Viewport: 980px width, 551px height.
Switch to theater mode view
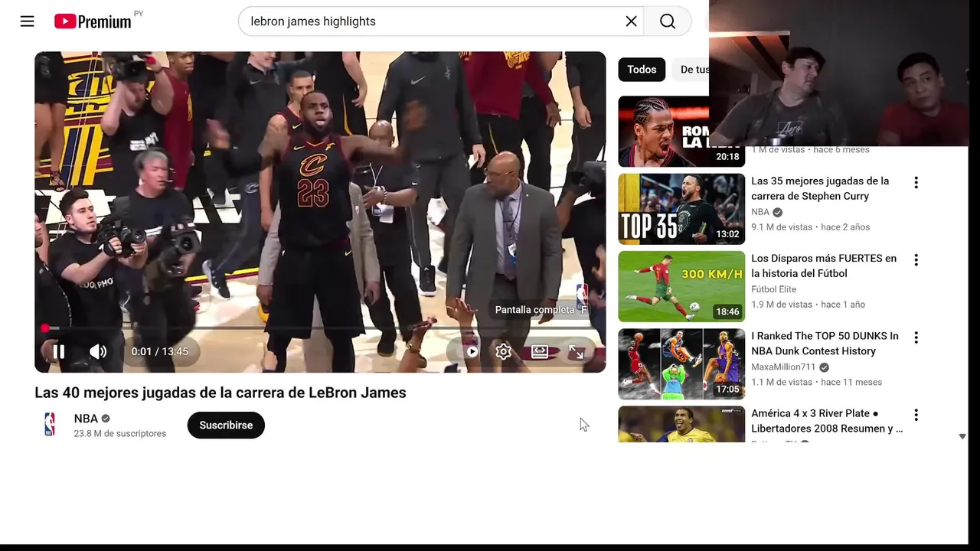coord(540,351)
